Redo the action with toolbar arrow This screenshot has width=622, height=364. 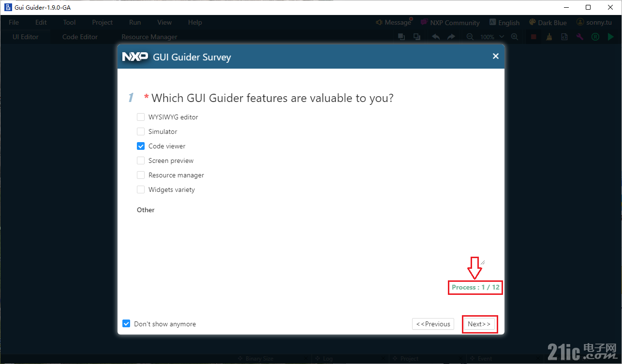coord(451,37)
